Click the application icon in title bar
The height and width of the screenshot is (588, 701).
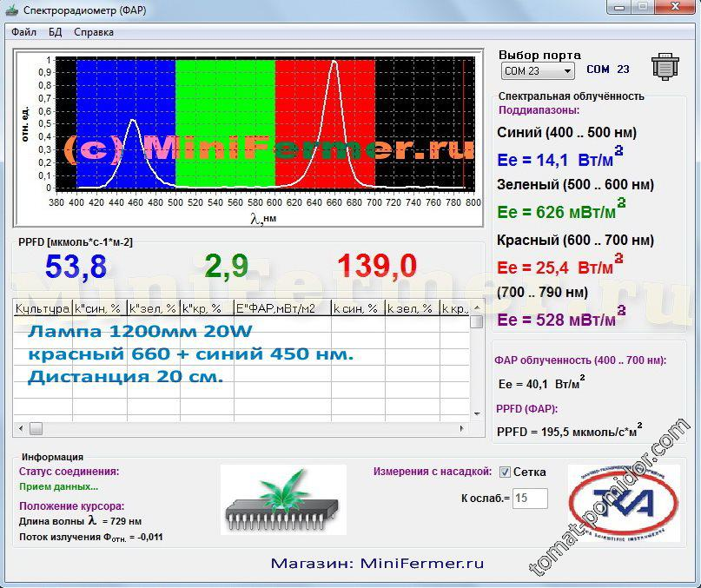11,10
